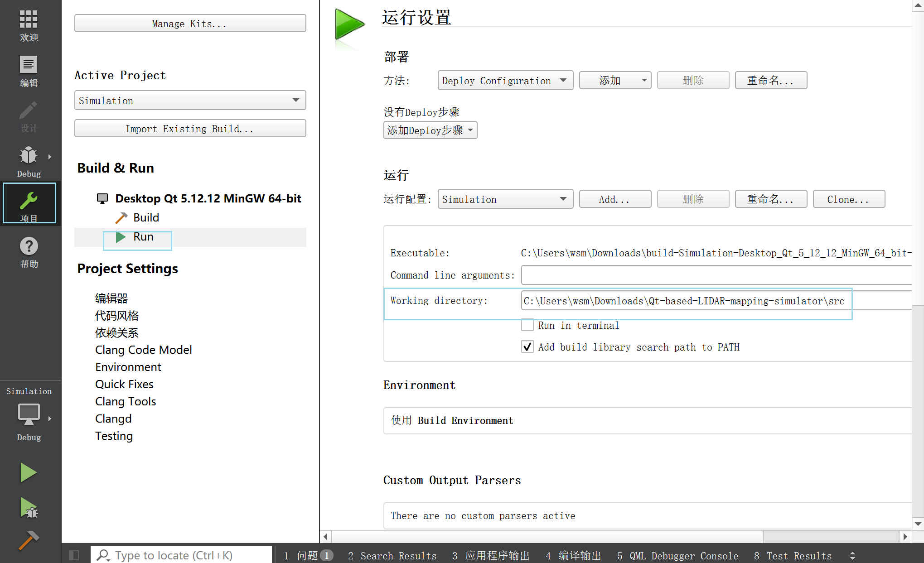Click the green Run play button
This screenshot has width=924, height=563.
29,472
